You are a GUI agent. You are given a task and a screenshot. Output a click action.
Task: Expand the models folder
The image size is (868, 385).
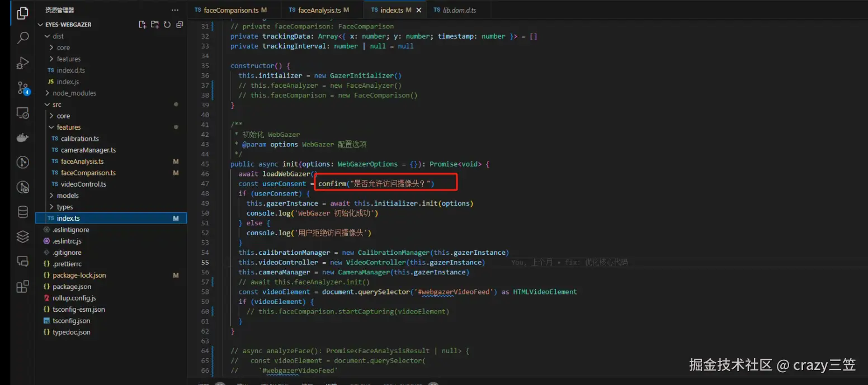click(68, 196)
